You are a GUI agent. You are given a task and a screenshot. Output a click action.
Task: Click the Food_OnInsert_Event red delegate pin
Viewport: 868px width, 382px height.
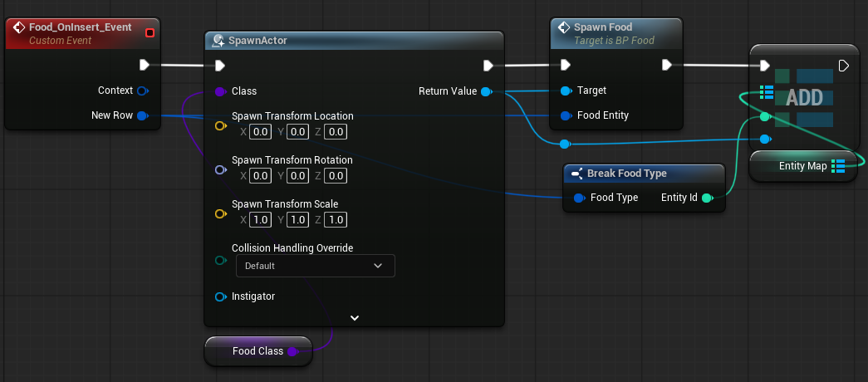click(x=150, y=32)
